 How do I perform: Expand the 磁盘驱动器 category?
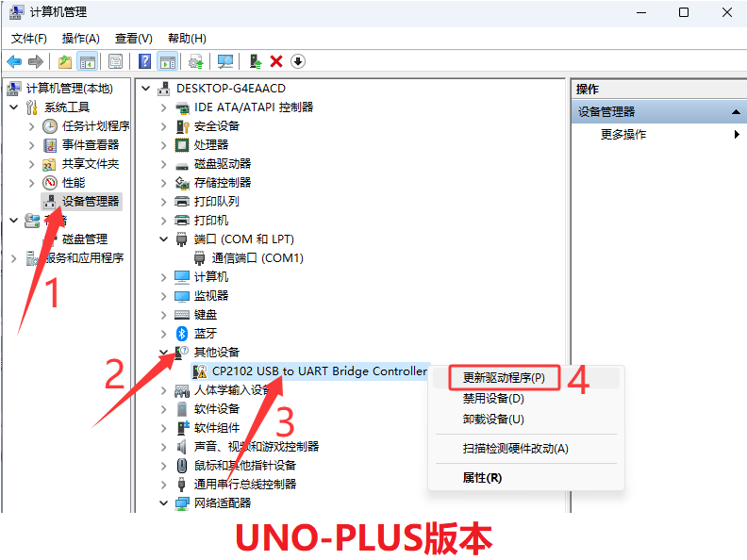(x=163, y=164)
